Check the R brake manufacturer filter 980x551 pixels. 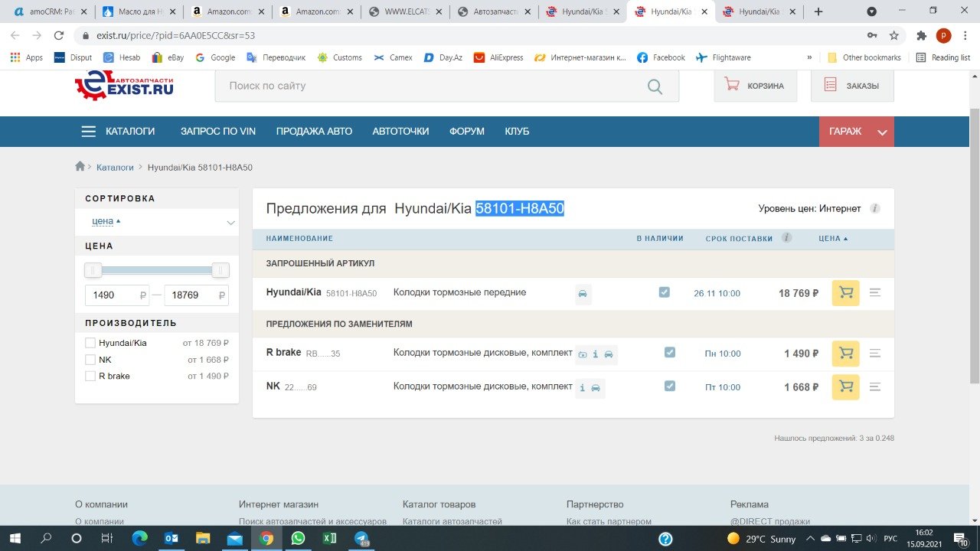coord(90,376)
